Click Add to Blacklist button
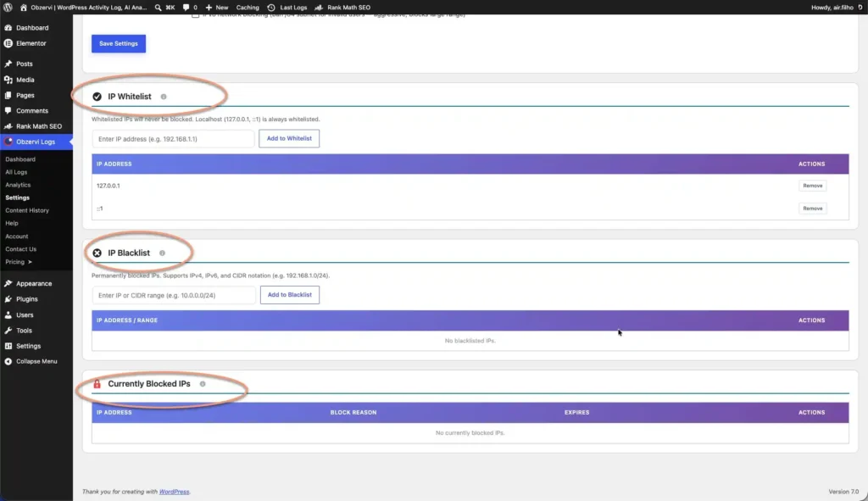The image size is (868, 501). (290, 295)
